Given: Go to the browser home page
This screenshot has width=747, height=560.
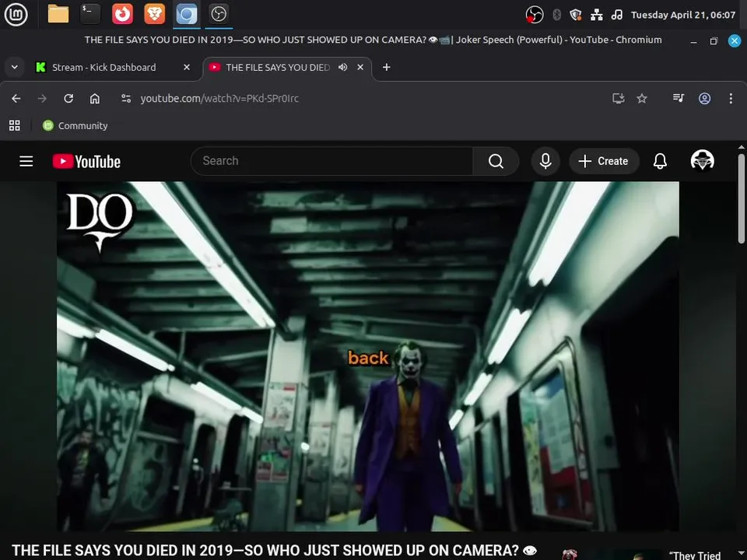Looking at the screenshot, I should coord(95,98).
